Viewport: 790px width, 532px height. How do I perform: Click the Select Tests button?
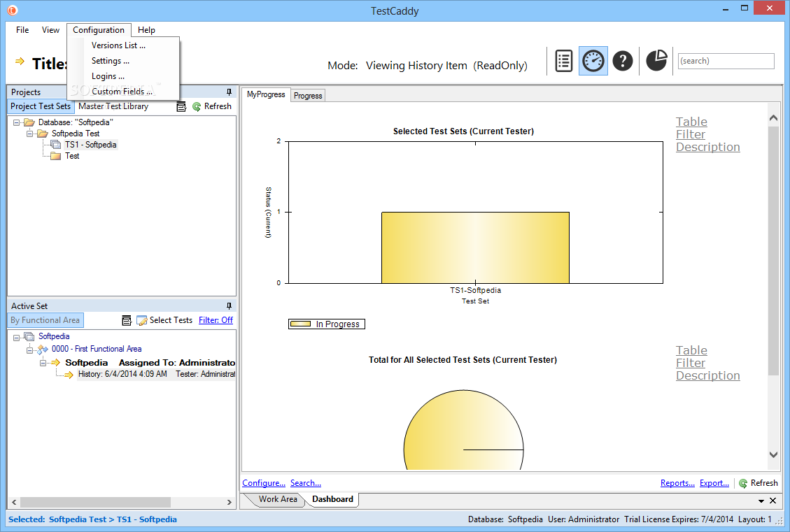164,320
